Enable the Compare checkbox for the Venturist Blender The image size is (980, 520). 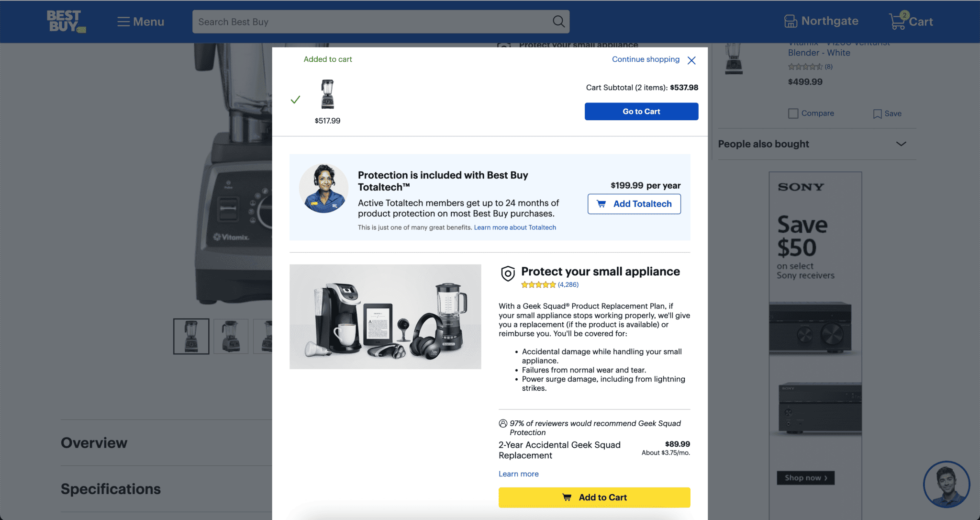point(793,113)
